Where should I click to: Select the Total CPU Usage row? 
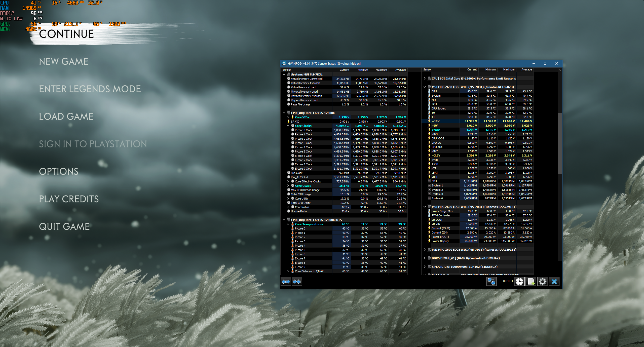click(344, 194)
